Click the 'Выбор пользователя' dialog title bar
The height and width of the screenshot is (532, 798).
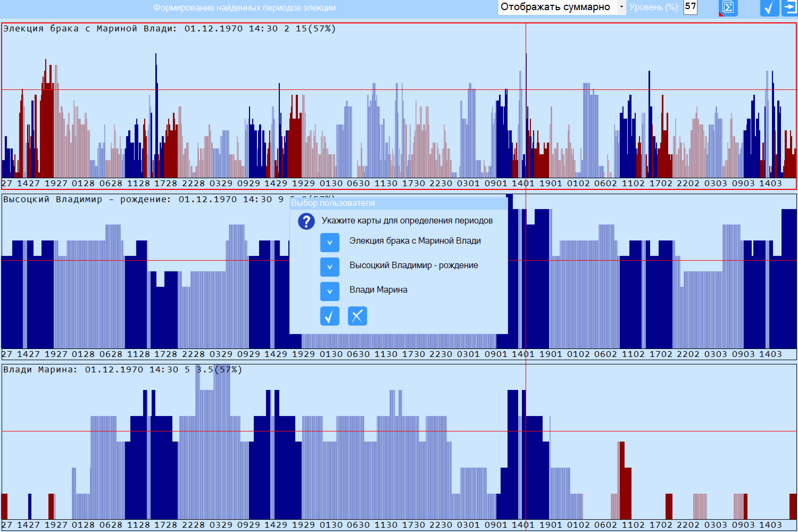pos(398,203)
